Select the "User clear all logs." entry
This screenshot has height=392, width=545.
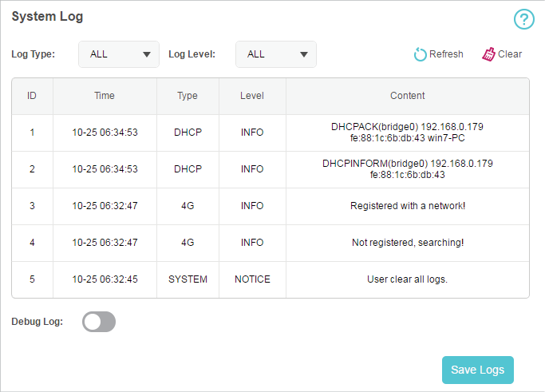coord(408,279)
